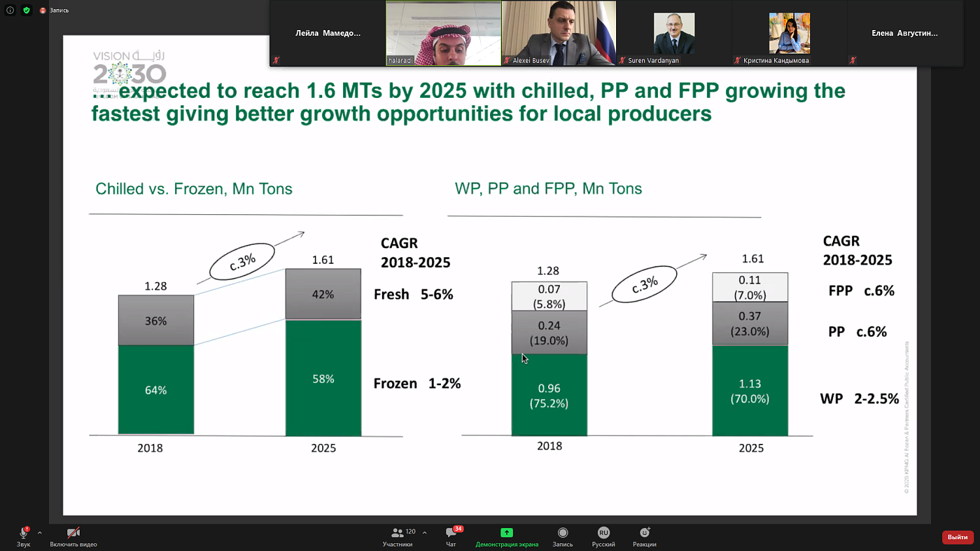
Task: Unmute microphone with Звук button
Action: click(24, 537)
